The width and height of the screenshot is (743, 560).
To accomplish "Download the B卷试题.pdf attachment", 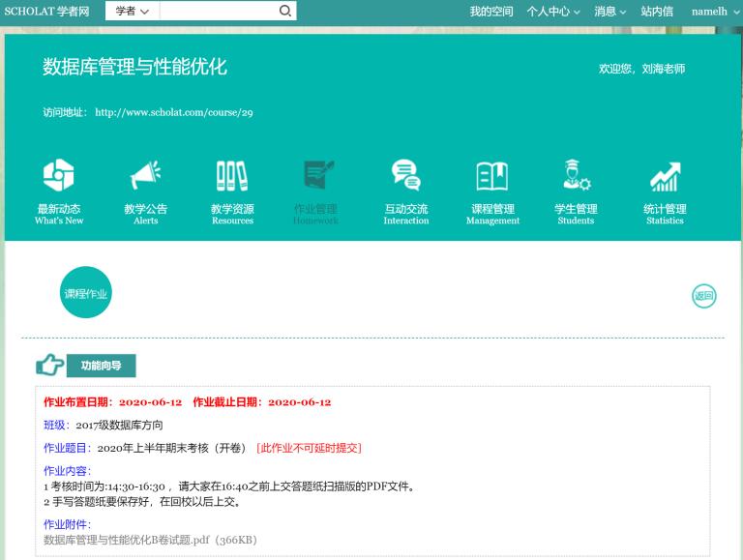I will (x=150, y=540).
